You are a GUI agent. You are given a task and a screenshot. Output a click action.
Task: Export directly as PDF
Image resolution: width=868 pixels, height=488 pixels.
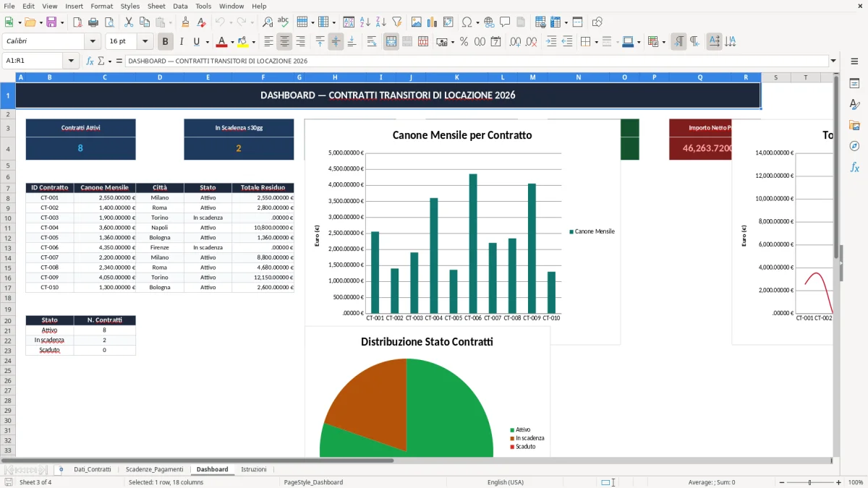(77, 22)
